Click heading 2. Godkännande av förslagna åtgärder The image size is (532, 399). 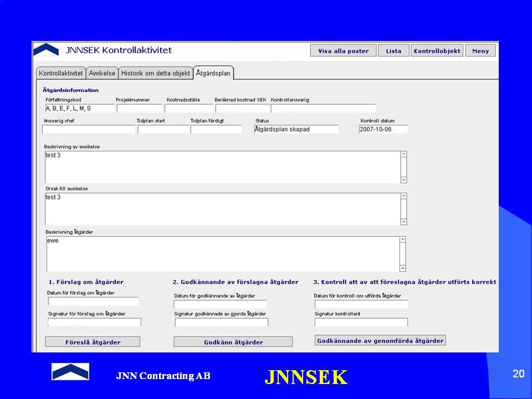(x=236, y=282)
